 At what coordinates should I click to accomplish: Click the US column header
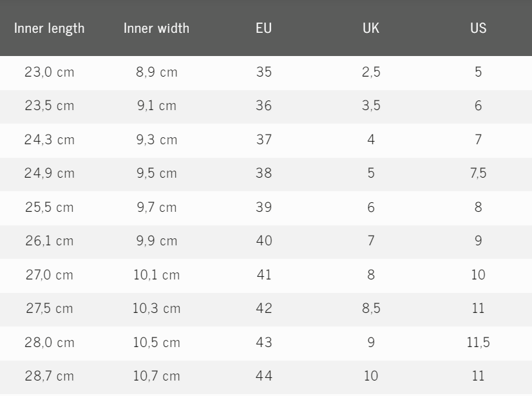pyautogui.click(x=478, y=30)
